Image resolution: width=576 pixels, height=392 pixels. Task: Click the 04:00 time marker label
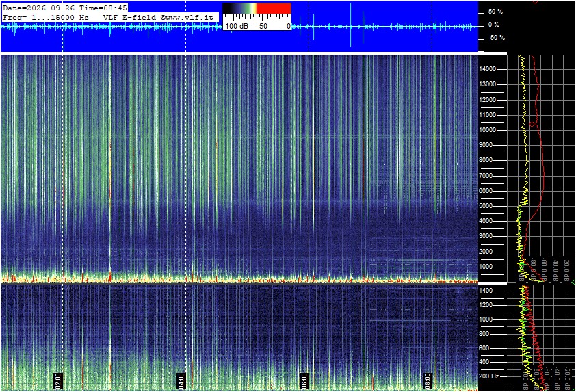coord(181,380)
